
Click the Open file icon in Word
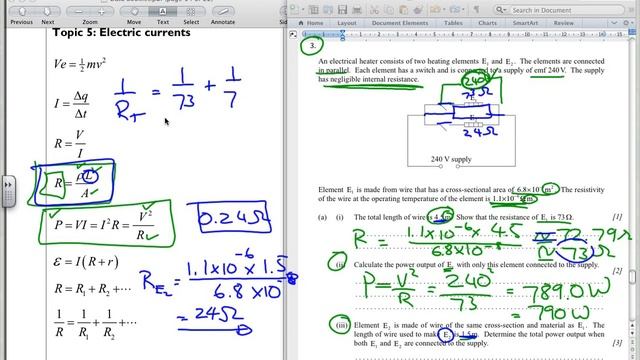tap(328, 10)
